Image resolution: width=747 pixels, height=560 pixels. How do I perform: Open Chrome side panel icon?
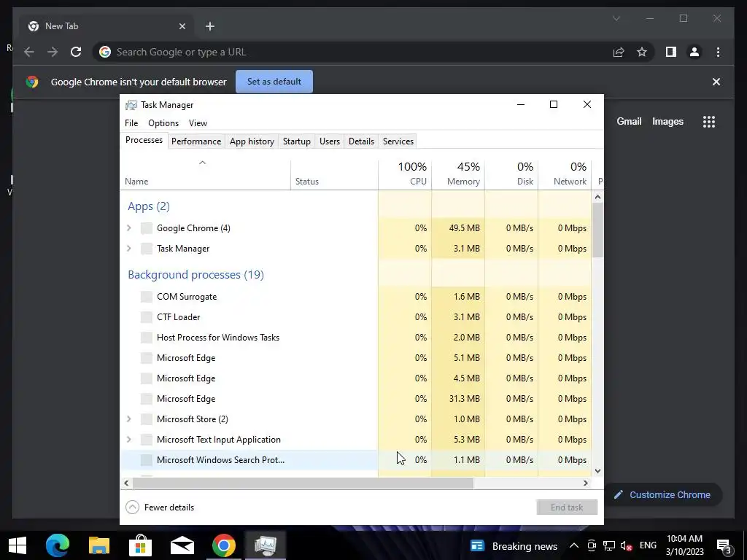coord(671,52)
